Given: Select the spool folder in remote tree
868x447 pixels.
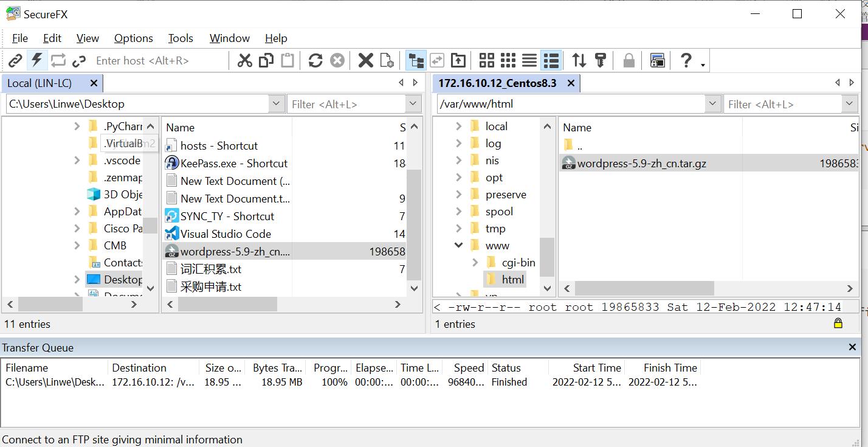Looking at the screenshot, I should [499, 211].
